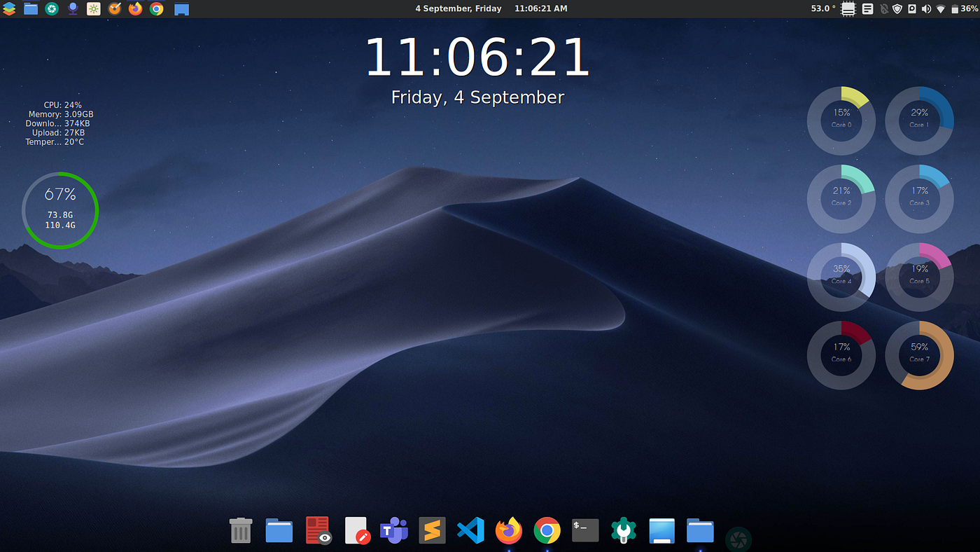Open the CPU chip indicator menu
The height and width of the screenshot is (552, 980).
click(848, 8)
